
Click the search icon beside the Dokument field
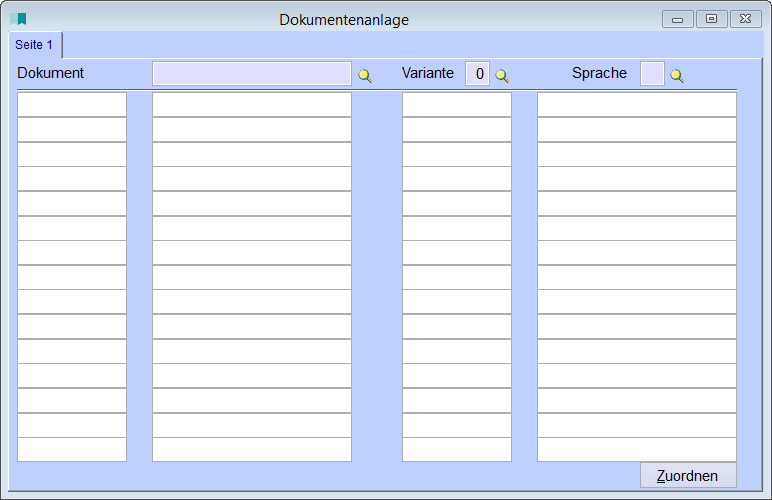(365, 75)
